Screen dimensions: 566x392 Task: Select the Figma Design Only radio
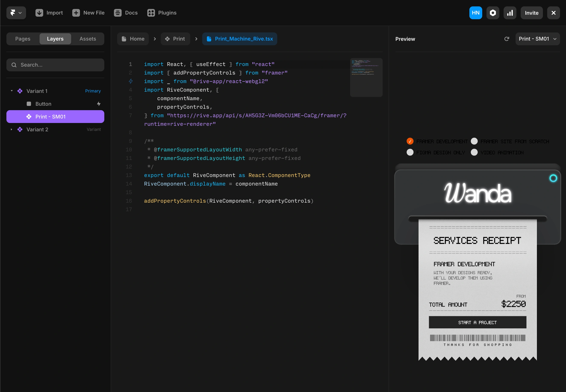point(410,152)
